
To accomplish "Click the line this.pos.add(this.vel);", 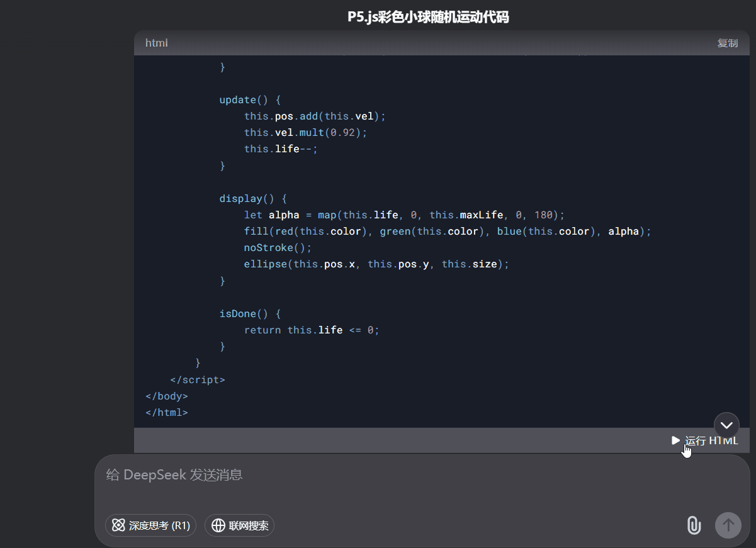I will [x=315, y=116].
